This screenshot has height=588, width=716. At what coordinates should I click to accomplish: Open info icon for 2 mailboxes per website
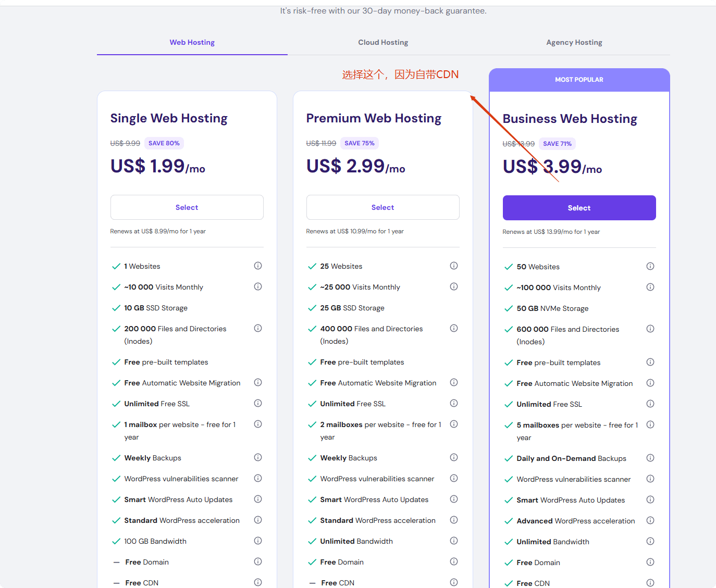[454, 424]
